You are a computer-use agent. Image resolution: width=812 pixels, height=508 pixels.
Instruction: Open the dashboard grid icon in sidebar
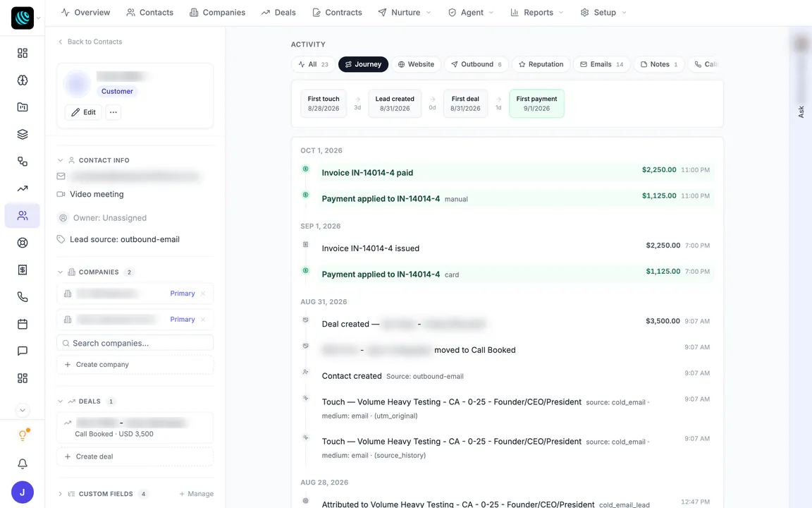[23, 53]
